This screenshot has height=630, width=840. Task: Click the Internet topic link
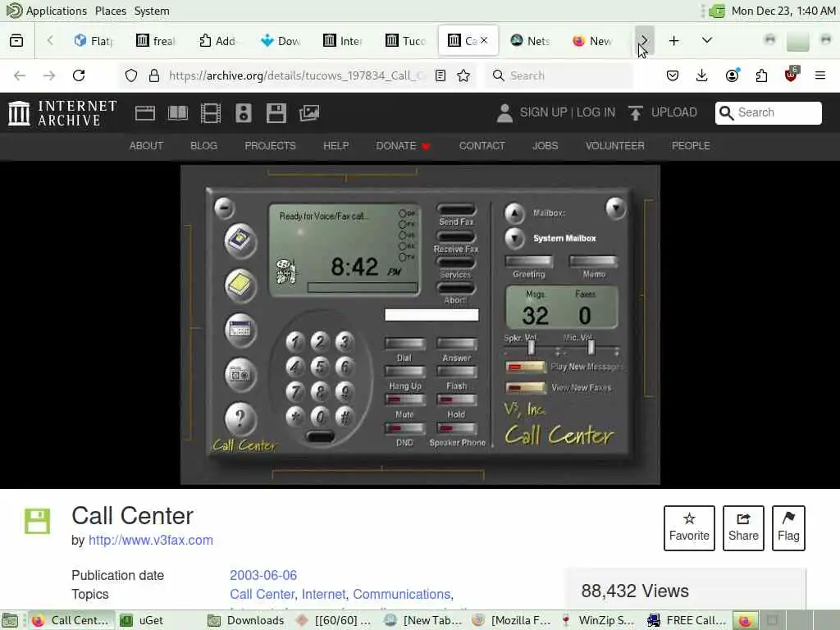click(x=323, y=594)
